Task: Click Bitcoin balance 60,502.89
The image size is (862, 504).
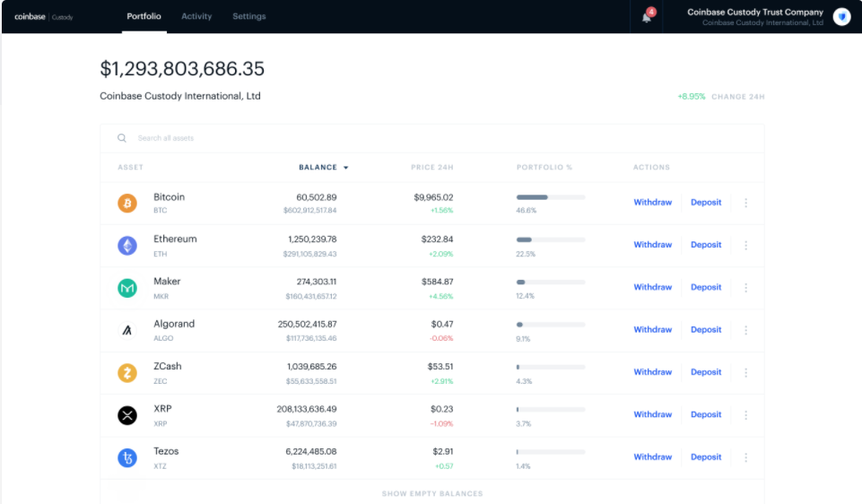Action: (316, 197)
